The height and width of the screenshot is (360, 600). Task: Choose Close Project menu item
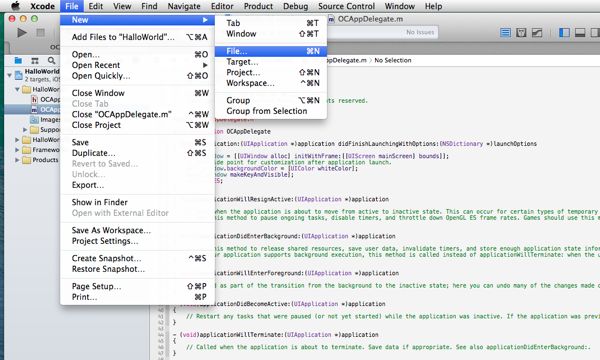pos(137,125)
